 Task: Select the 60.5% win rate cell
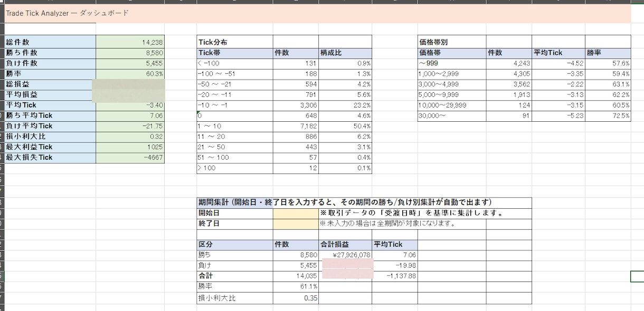pyautogui.click(x=608, y=105)
